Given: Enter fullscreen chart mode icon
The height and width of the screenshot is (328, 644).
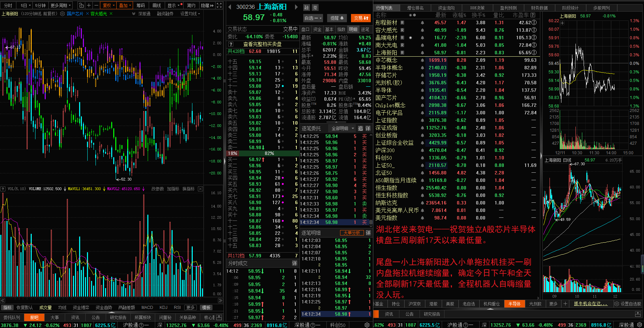Looking at the screenshot, I should point(219,5).
